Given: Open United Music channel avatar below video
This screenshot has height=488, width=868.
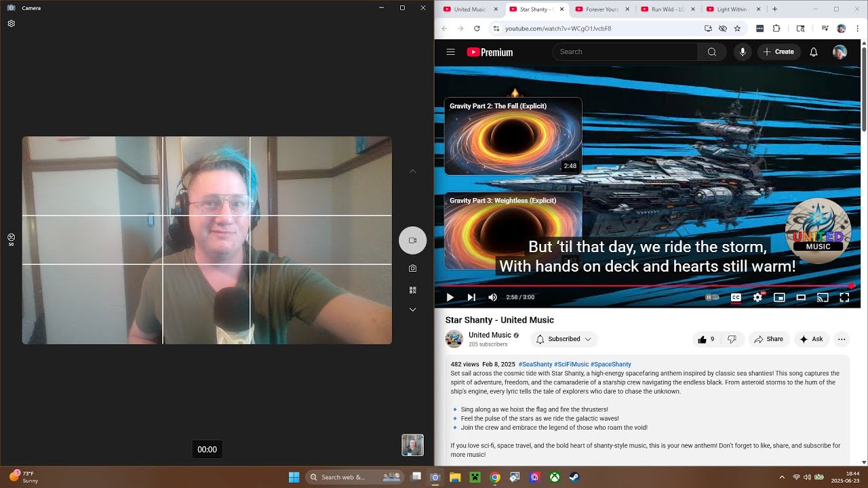Looking at the screenshot, I should [x=454, y=339].
